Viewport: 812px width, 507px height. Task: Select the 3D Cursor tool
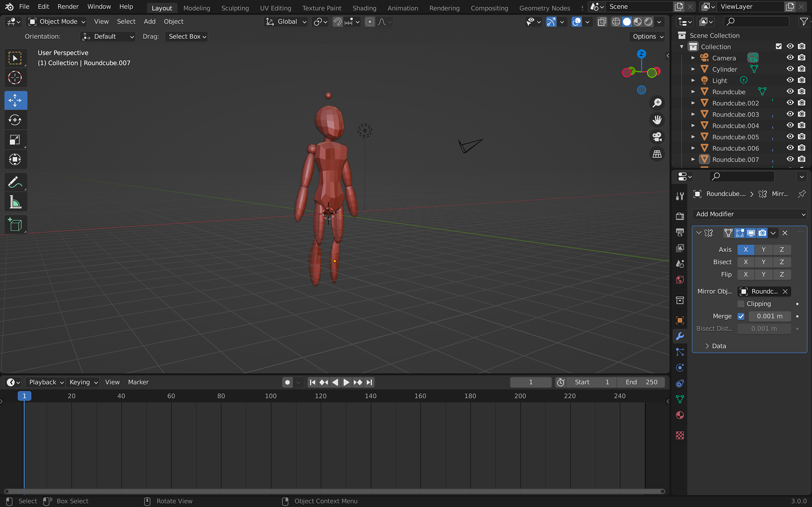15,78
